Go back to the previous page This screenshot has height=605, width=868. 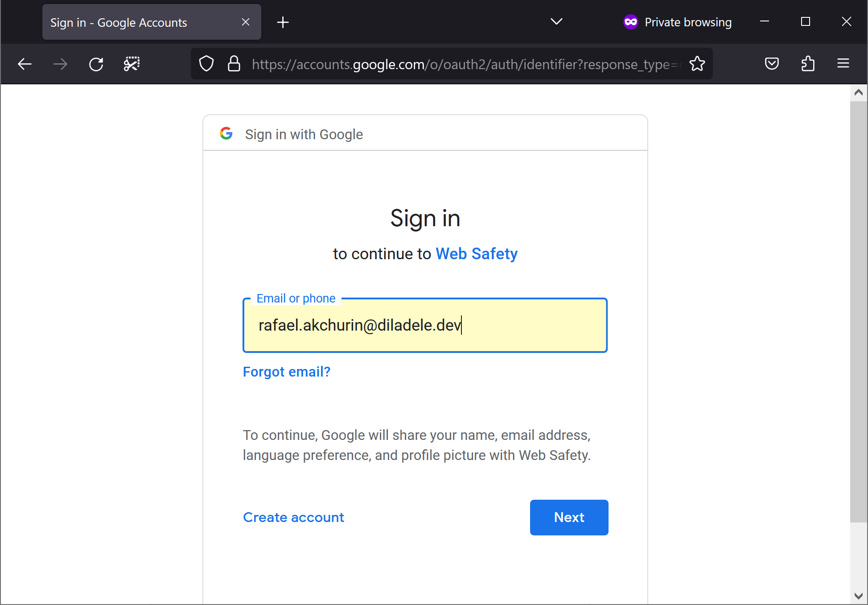pyautogui.click(x=25, y=64)
